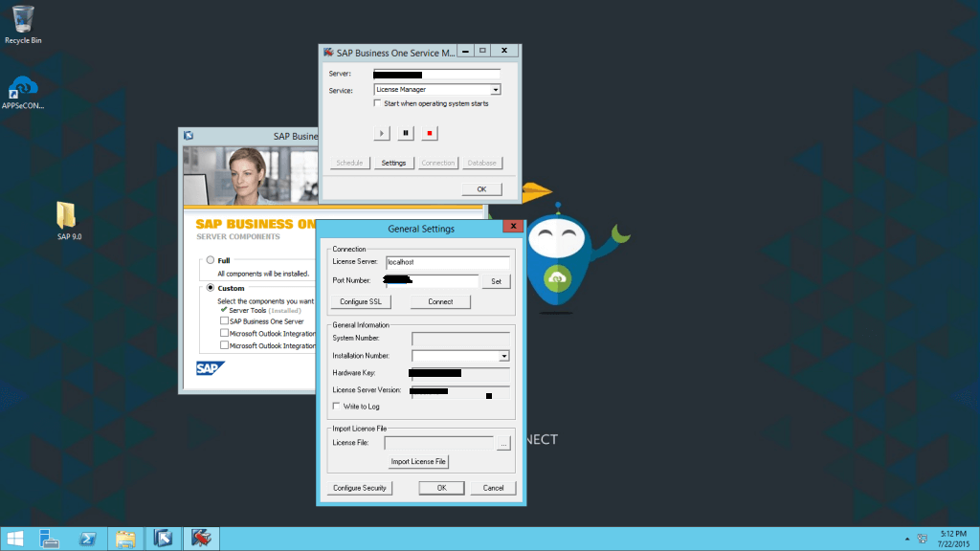Click the License Server input field
Screen dimensions: 980x551
pyautogui.click(x=448, y=262)
